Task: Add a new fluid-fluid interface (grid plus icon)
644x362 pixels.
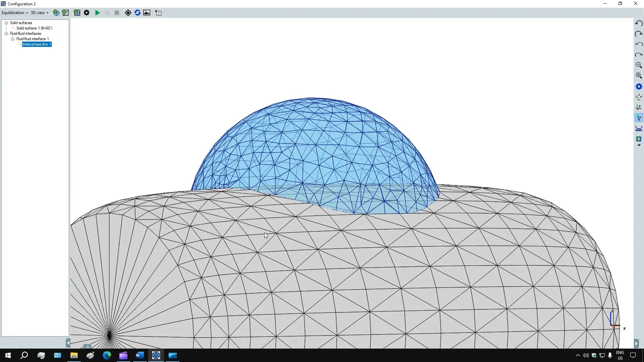Action: click(x=77, y=13)
